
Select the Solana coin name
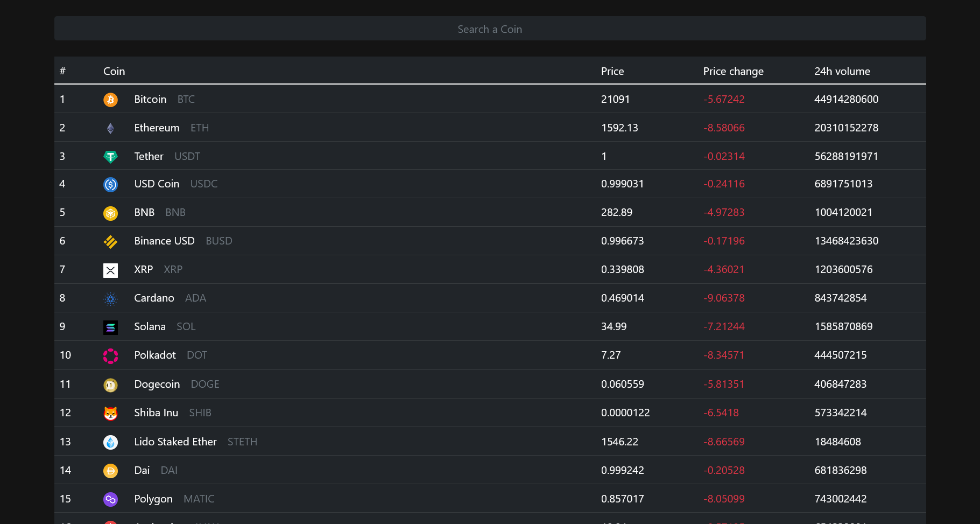150,326
